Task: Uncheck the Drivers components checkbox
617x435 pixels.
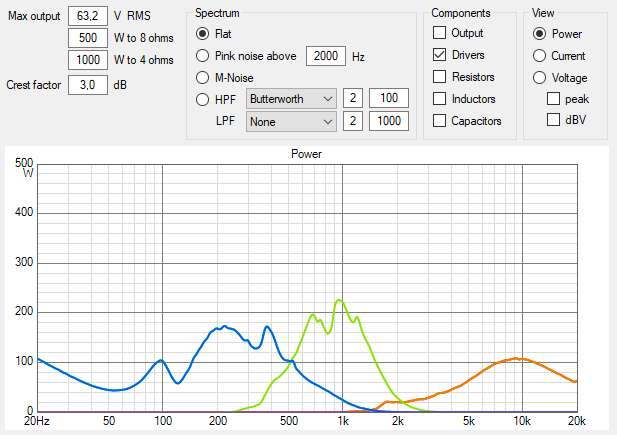Action: (439, 55)
